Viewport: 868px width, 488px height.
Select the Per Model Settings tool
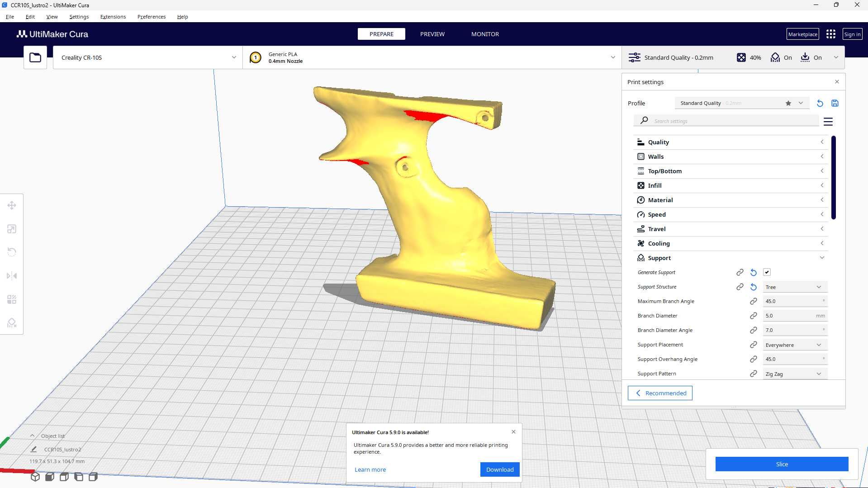(12, 299)
